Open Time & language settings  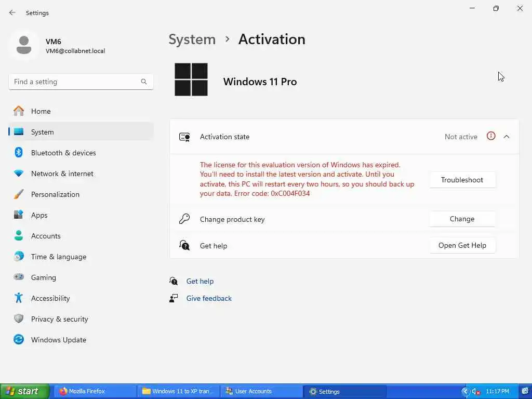pyautogui.click(x=81, y=257)
